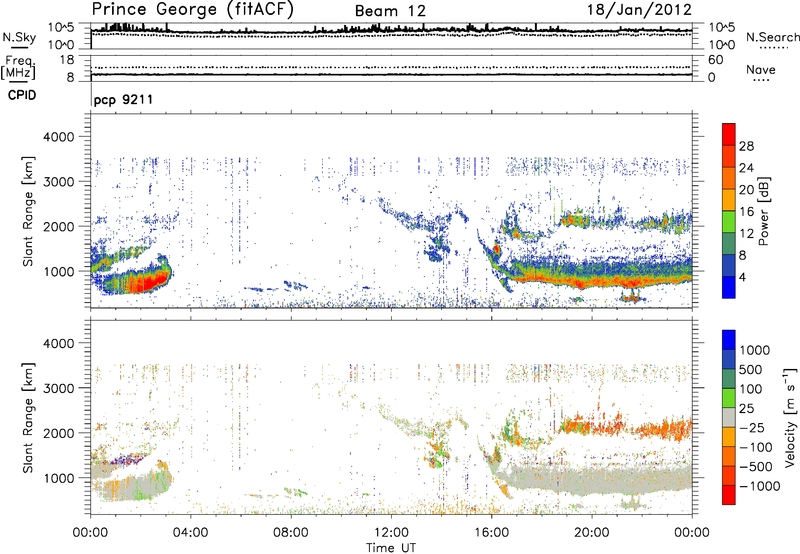
Task: Click the "18" MHz frequency tick label
Action: point(66,60)
